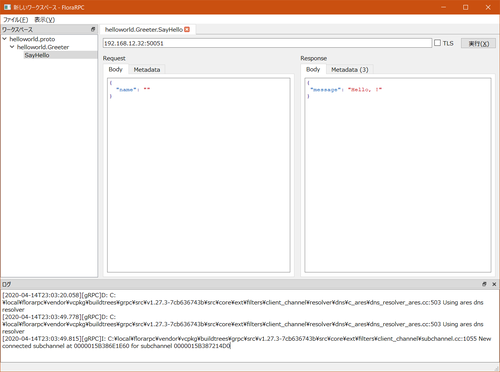
Task: Collapse the helloworld.Greeter service node
Action: pyautogui.click(x=12, y=47)
